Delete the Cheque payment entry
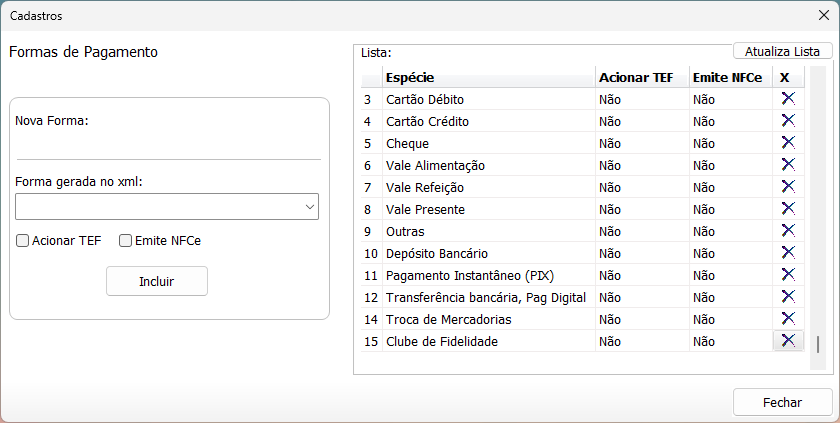Image resolution: width=840 pixels, height=423 pixels. pos(788,143)
